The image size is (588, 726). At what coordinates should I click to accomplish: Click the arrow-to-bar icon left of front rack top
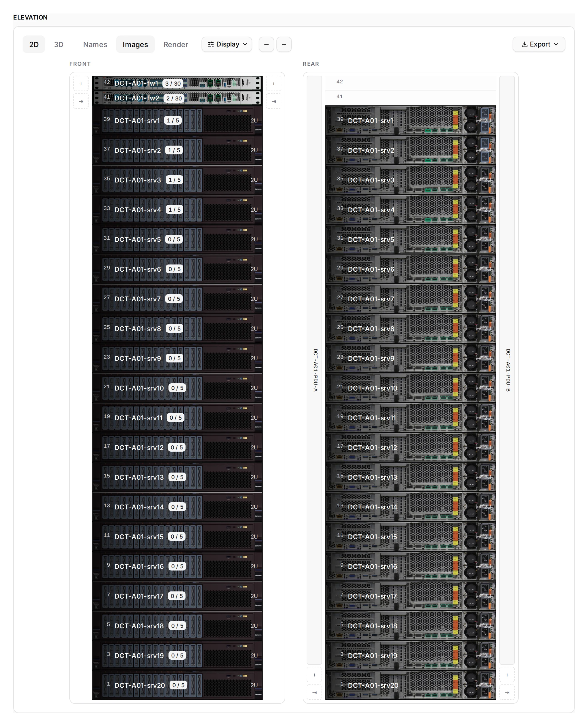[81, 101]
